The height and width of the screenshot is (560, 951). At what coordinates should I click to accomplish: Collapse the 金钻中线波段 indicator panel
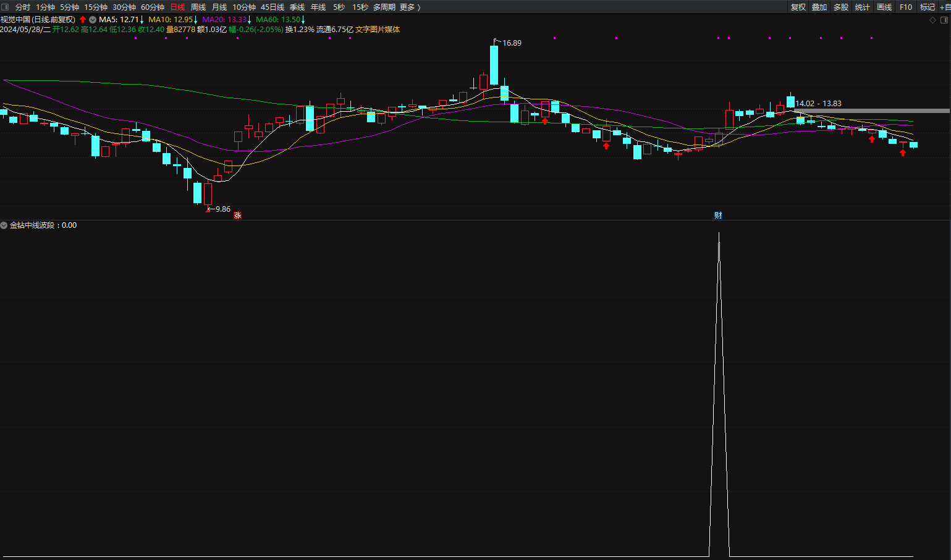coord(4,225)
